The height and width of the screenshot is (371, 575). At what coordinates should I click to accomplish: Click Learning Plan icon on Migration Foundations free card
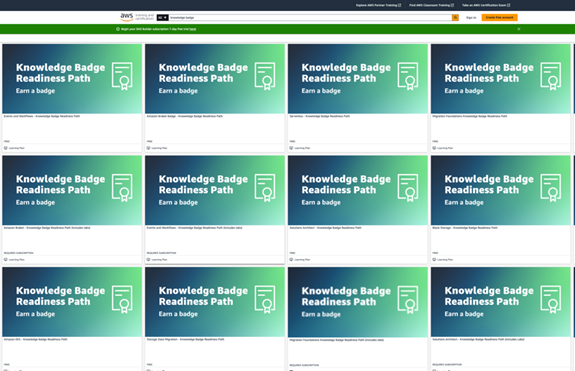(434, 148)
